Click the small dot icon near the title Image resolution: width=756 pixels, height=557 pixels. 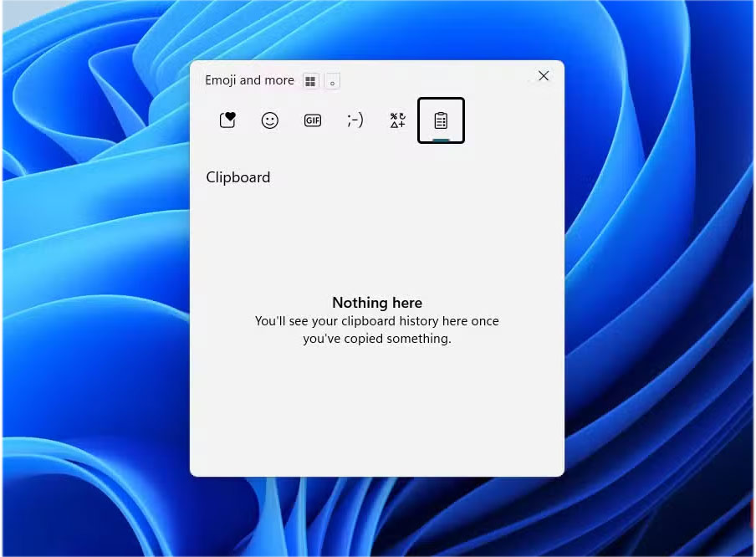point(332,81)
